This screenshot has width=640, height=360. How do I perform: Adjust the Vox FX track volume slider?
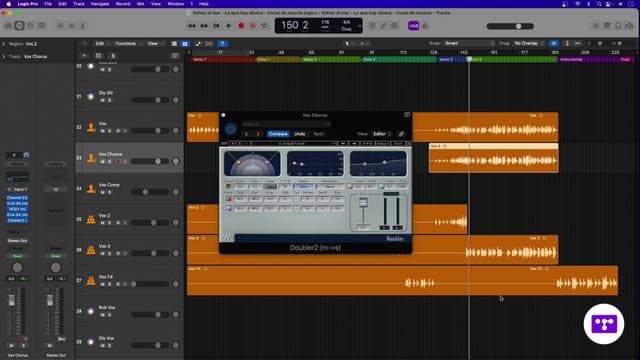click(150, 284)
